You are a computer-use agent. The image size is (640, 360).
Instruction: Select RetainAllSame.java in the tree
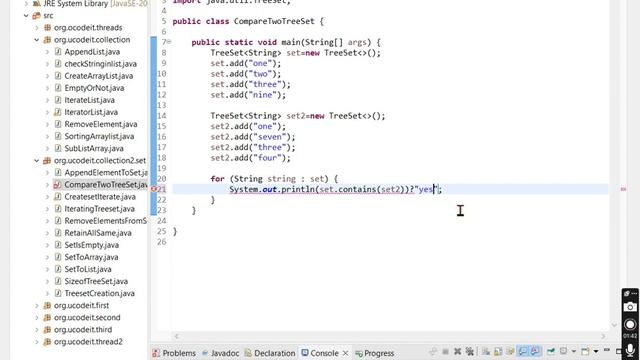pyautogui.click(x=98, y=233)
